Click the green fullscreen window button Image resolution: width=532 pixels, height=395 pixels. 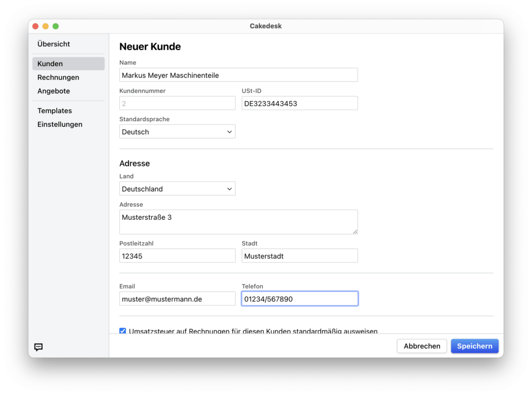click(55, 26)
